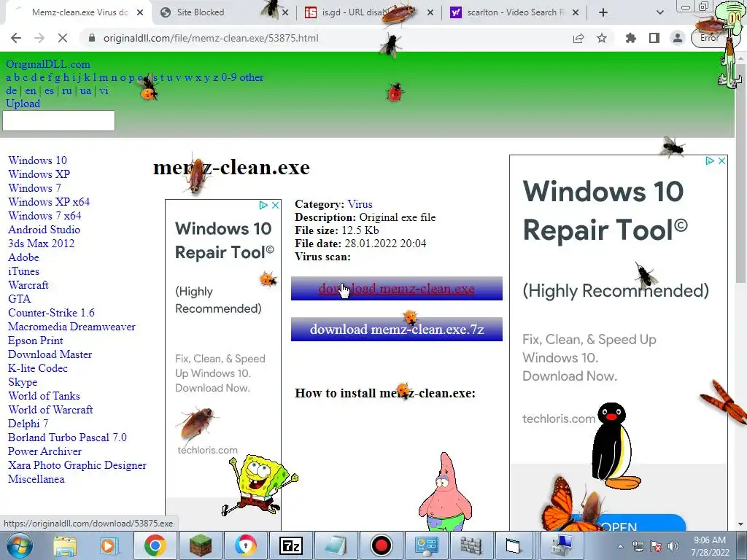The image size is (747, 560).
Task: Open the Miscellanea category
Action: [x=36, y=479]
